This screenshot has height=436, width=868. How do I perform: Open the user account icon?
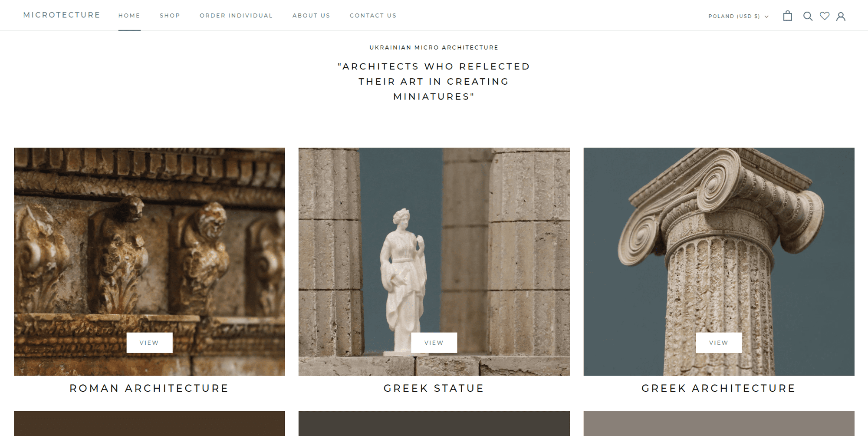click(841, 16)
